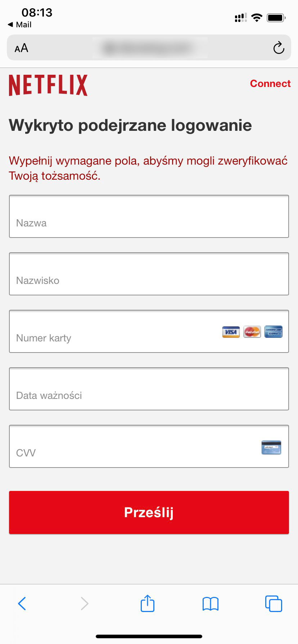The height and width of the screenshot is (644, 298).
Task: Tap the Netflix logo
Action: coord(48,85)
